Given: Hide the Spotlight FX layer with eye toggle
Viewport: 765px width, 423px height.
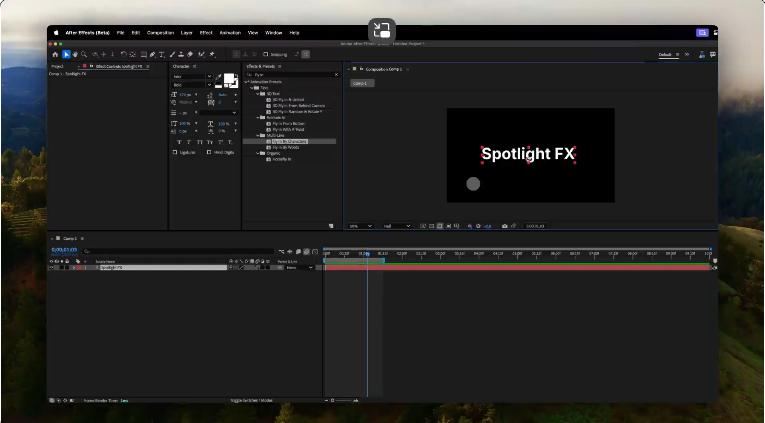Looking at the screenshot, I should pyautogui.click(x=51, y=267).
